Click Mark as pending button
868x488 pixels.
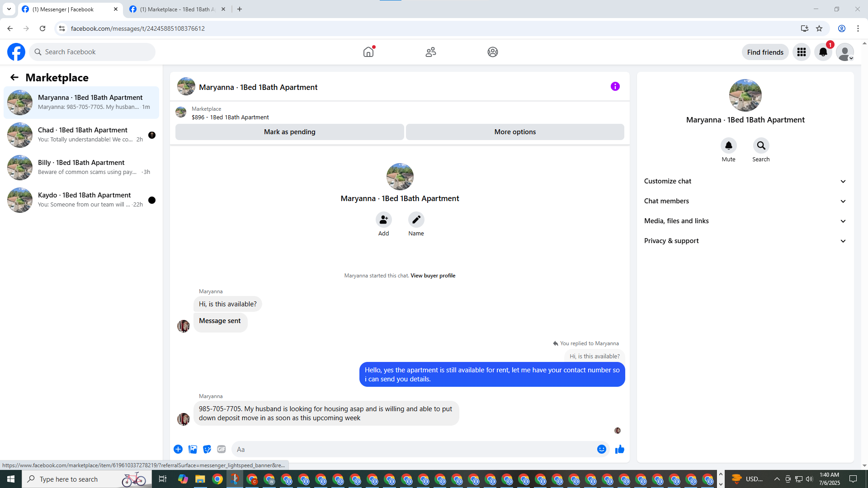tap(289, 132)
